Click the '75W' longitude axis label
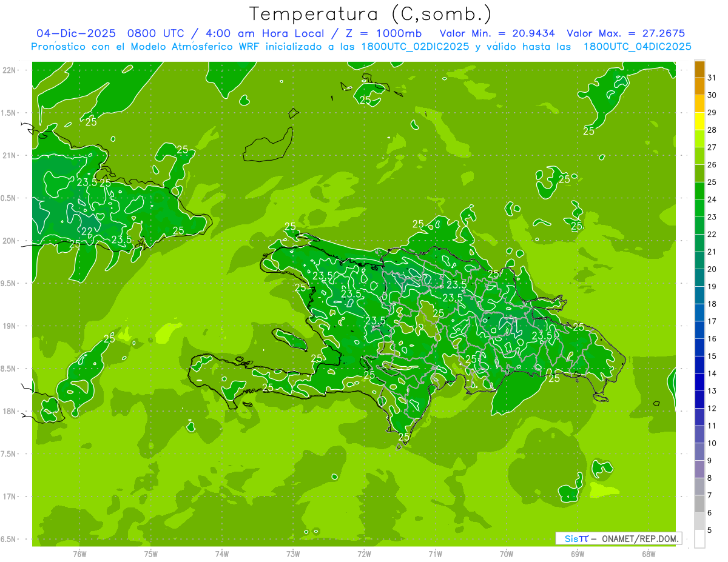This screenshot has height=562, width=728. coord(151,554)
